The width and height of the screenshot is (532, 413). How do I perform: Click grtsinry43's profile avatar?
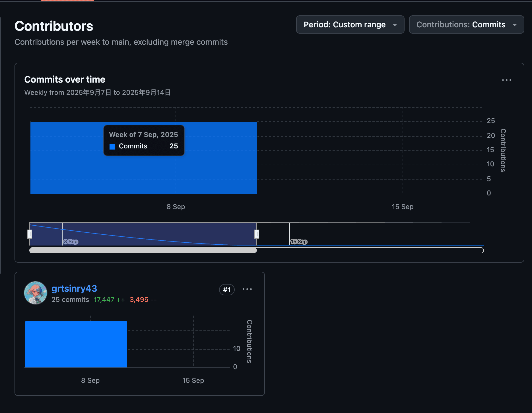(36, 293)
